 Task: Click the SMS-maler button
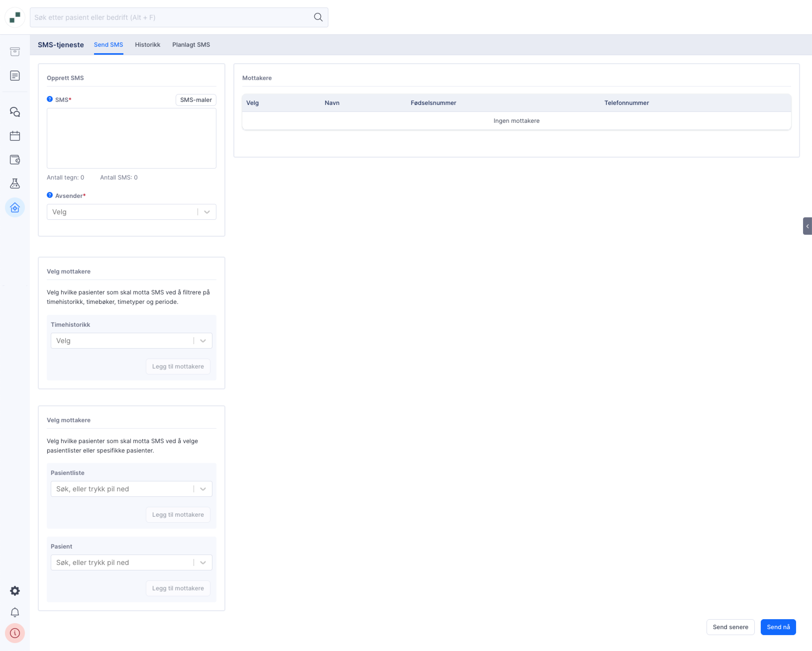[196, 100]
